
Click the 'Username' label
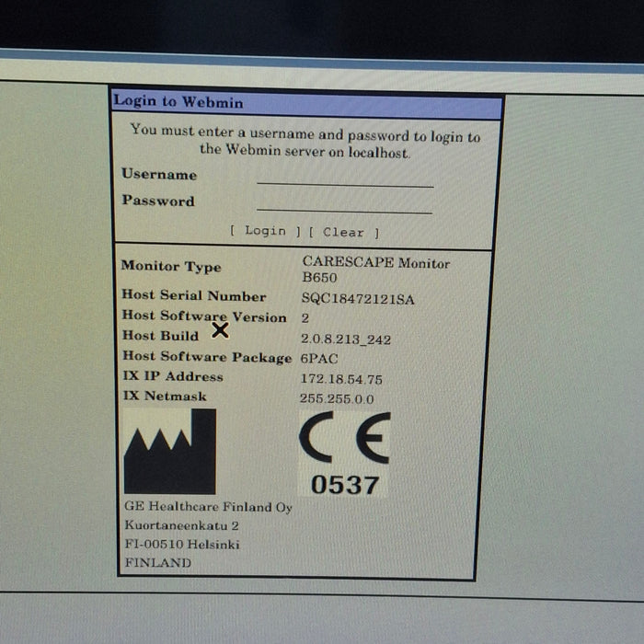point(159,174)
